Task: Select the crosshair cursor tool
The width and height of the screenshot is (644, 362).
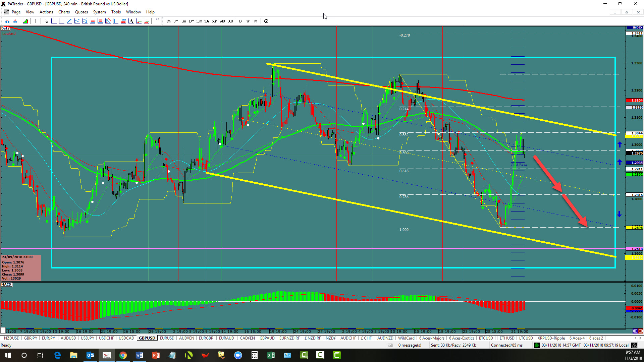Action: click(36, 21)
